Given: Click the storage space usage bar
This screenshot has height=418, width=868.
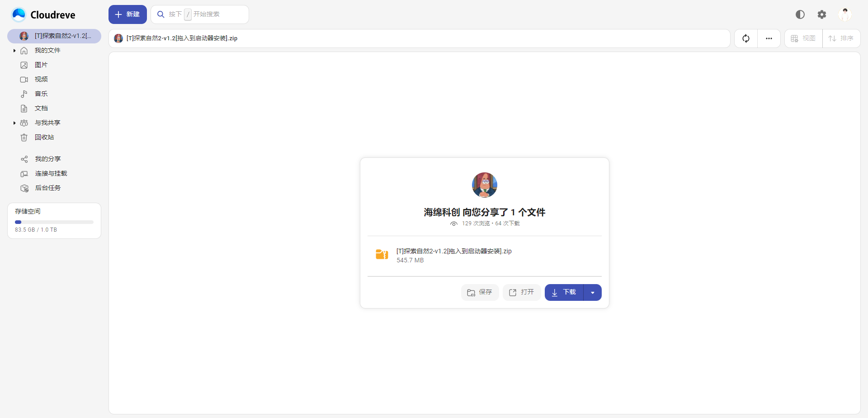Looking at the screenshot, I should pos(54,222).
